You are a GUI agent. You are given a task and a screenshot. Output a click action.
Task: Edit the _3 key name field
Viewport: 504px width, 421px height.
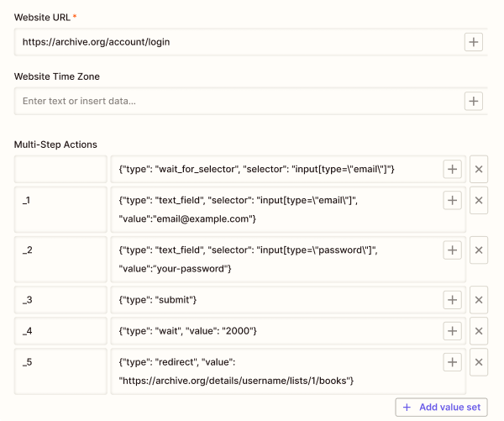[x=60, y=301]
